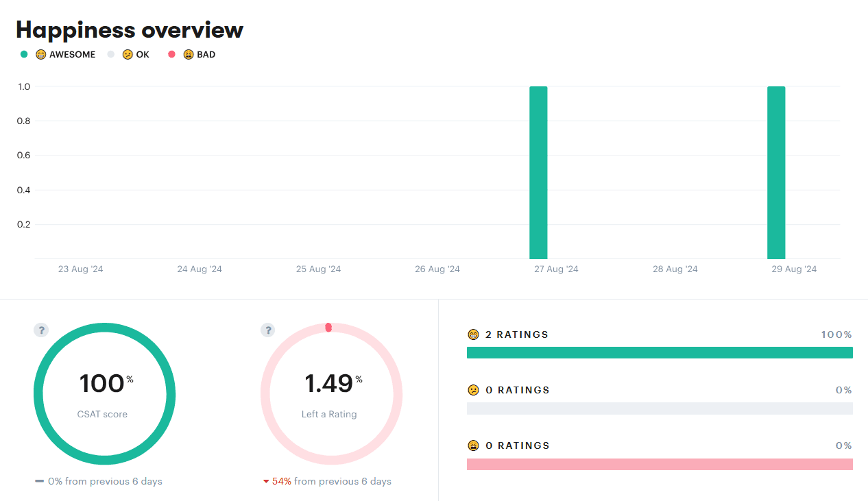Click the 26 Aug '24 axis label
Viewport: 868px width, 501px height.
(x=437, y=269)
